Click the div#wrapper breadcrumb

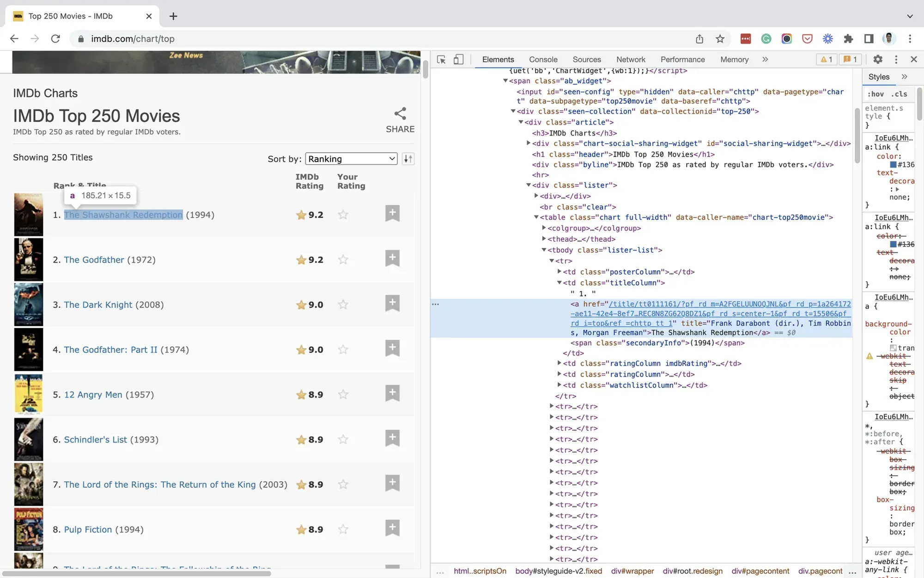click(632, 571)
